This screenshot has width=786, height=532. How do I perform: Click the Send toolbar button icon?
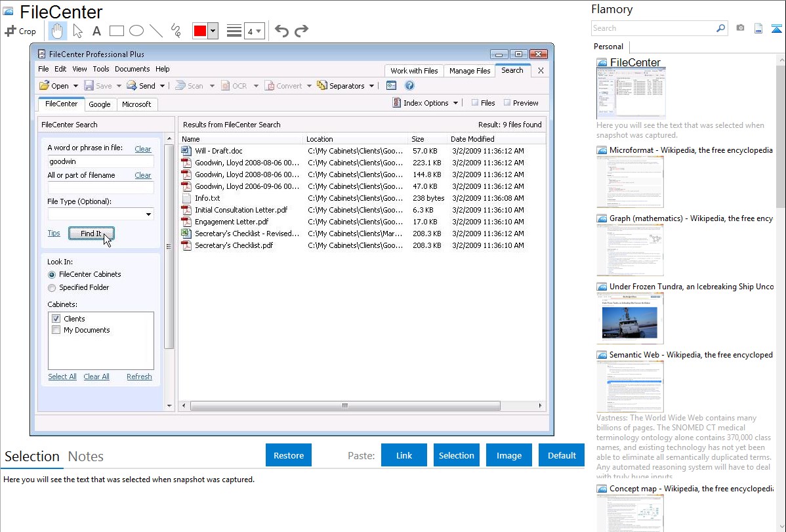click(131, 86)
